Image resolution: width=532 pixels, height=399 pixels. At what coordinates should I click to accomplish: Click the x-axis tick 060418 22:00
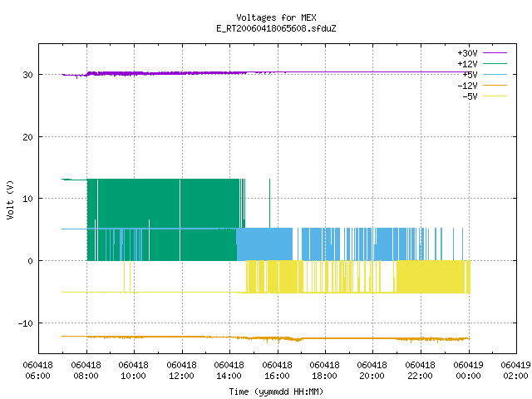coord(420,371)
